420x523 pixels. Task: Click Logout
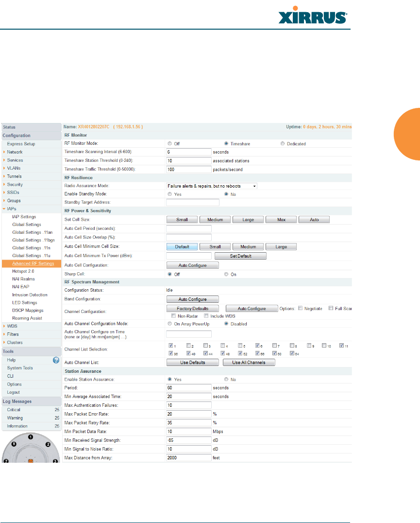13,392
